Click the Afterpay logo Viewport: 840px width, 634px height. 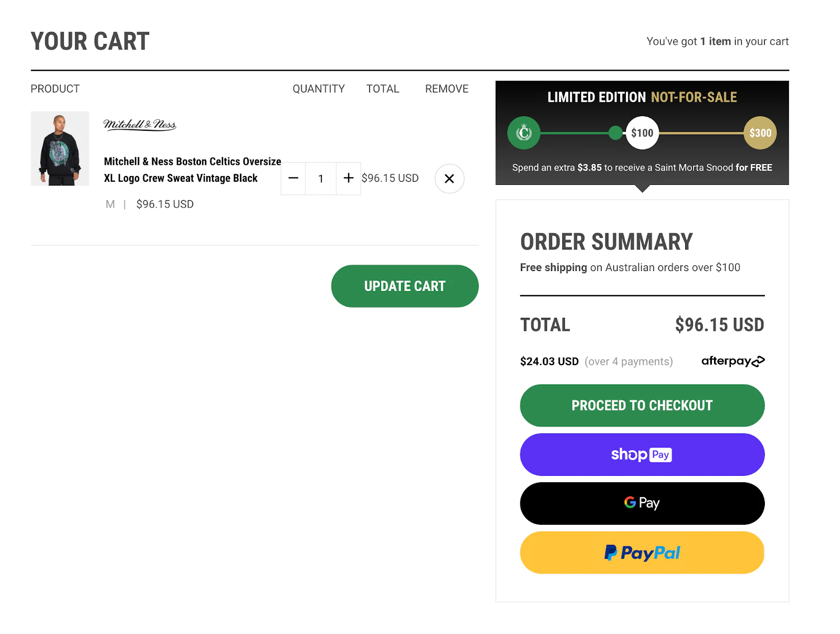tap(733, 361)
